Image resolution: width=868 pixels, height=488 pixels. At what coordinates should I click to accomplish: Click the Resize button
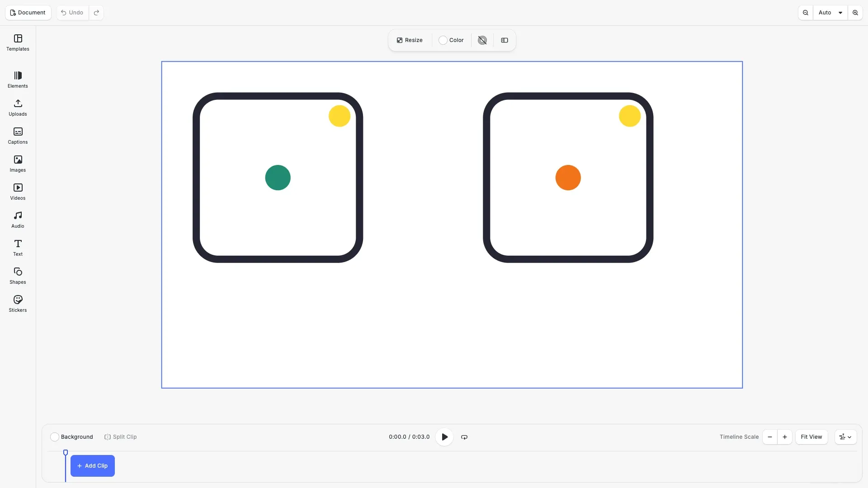point(410,40)
